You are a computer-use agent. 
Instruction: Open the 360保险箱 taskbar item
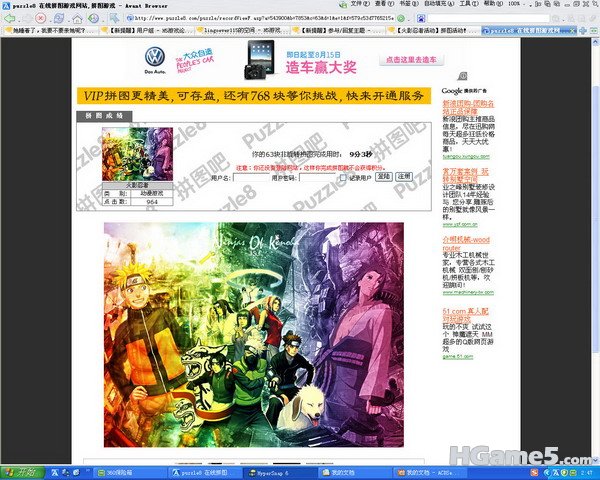(130, 473)
